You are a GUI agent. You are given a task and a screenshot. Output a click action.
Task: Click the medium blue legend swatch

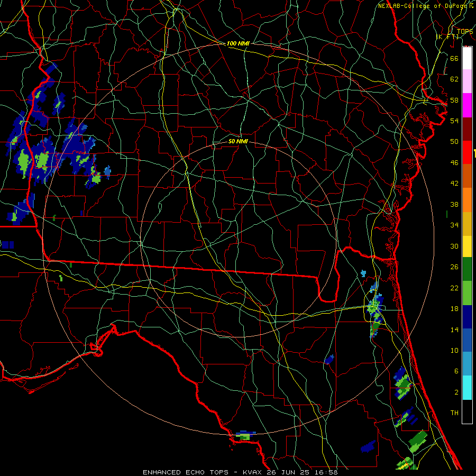point(467,340)
